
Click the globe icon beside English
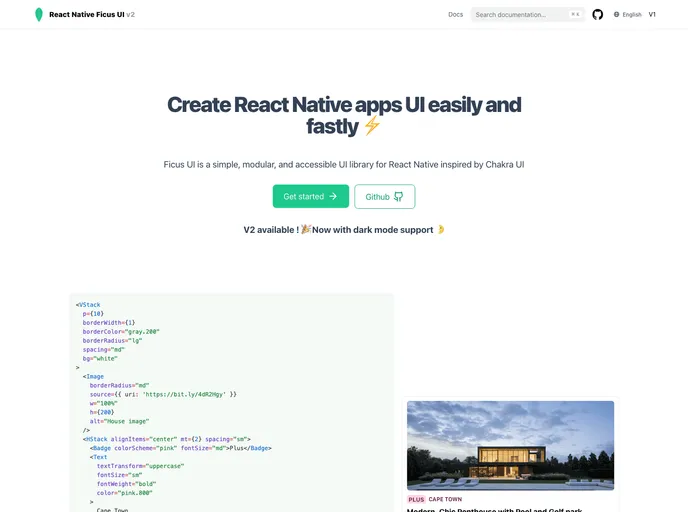point(616,14)
